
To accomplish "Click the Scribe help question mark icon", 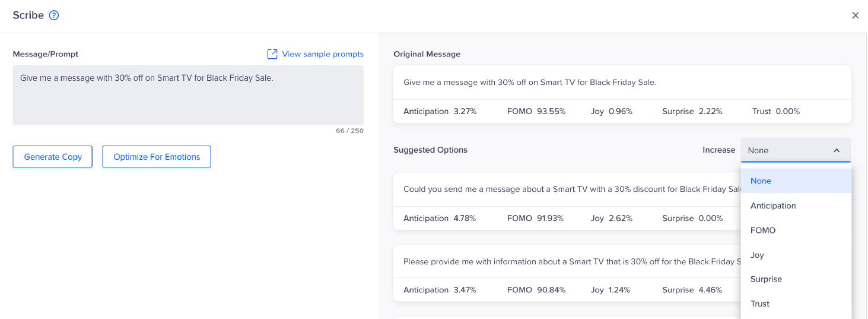I will [x=54, y=15].
